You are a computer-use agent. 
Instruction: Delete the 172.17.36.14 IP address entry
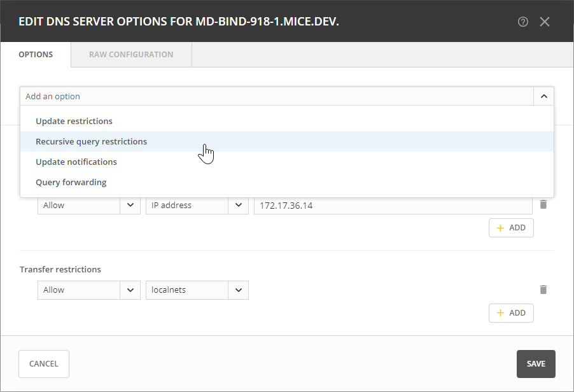point(543,204)
